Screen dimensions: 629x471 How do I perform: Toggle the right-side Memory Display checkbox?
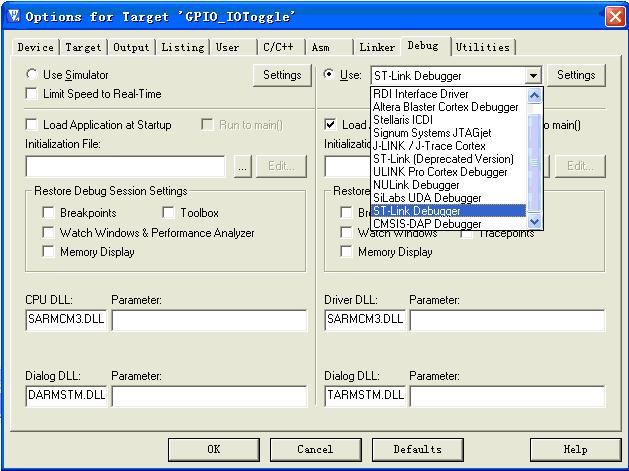tap(346, 252)
